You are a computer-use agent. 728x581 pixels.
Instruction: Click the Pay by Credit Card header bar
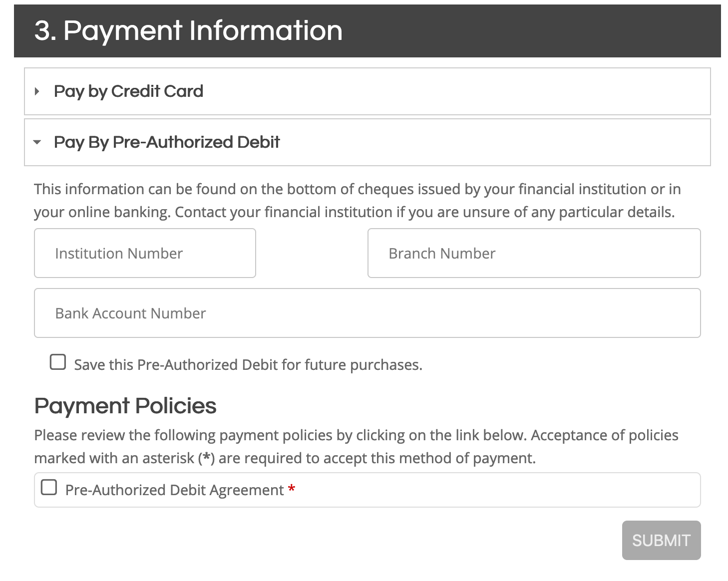(x=367, y=91)
